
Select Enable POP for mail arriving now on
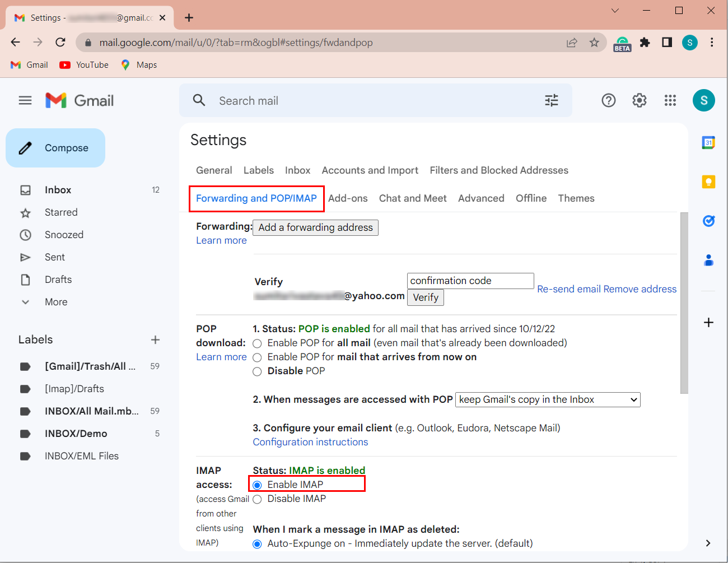pyautogui.click(x=257, y=357)
